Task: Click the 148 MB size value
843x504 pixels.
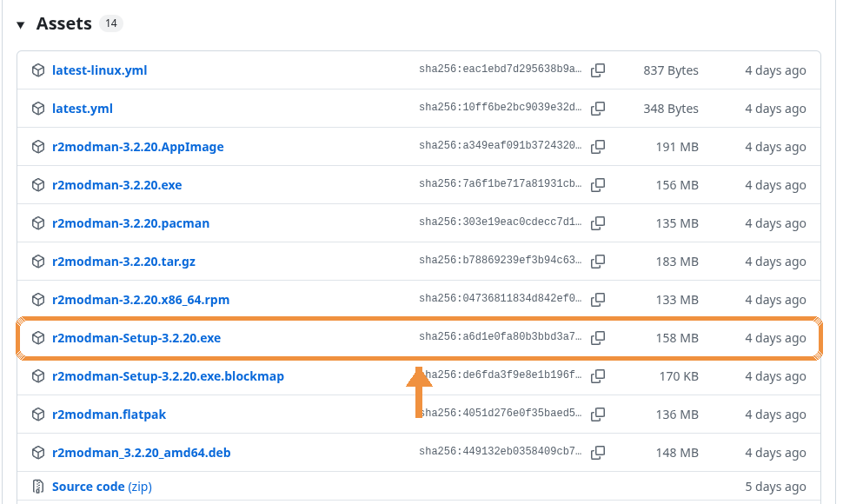Action: coord(677,453)
